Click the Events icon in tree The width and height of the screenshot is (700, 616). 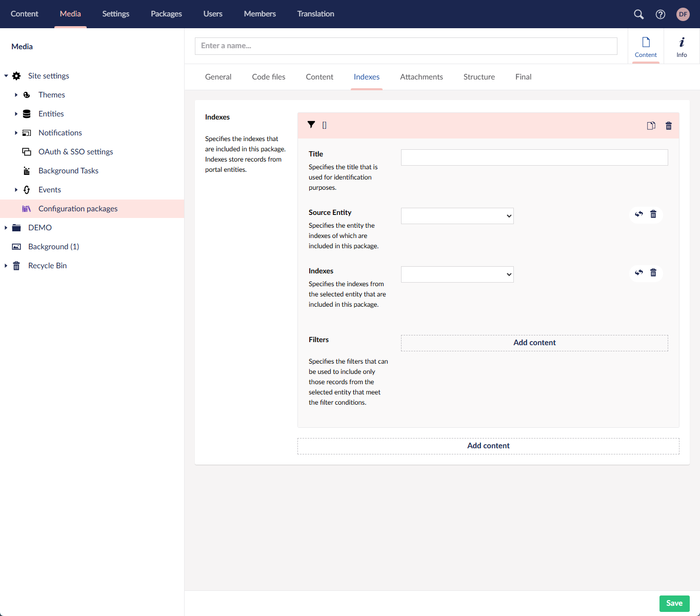pos(27,190)
